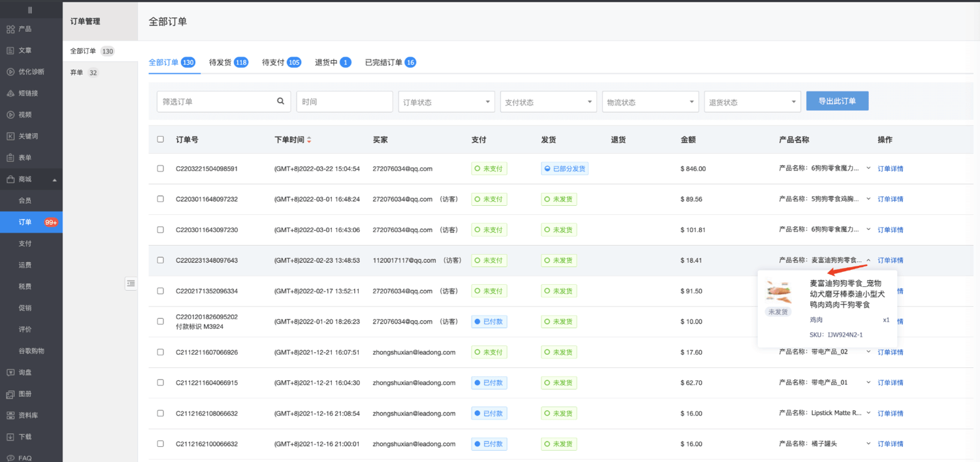Click the 时间 date input field
Image resolution: width=980 pixels, height=462 pixels.
coord(344,102)
